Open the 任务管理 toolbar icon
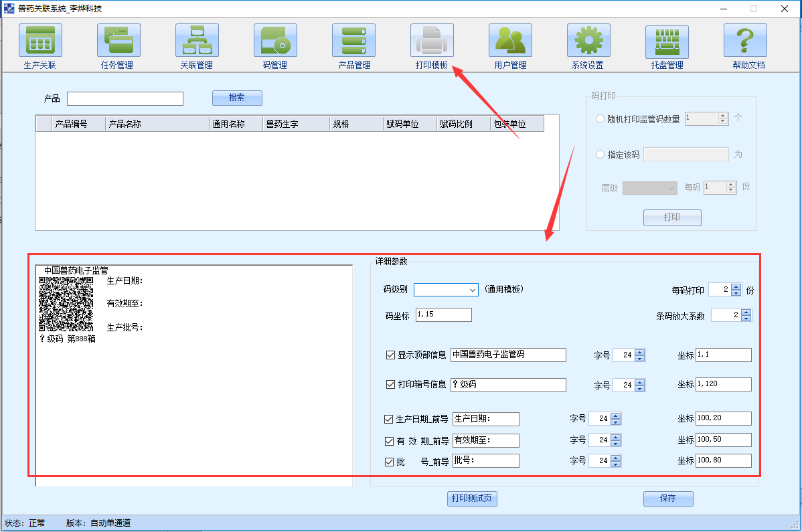This screenshot has width=802, height=532. tap(118, 40)
